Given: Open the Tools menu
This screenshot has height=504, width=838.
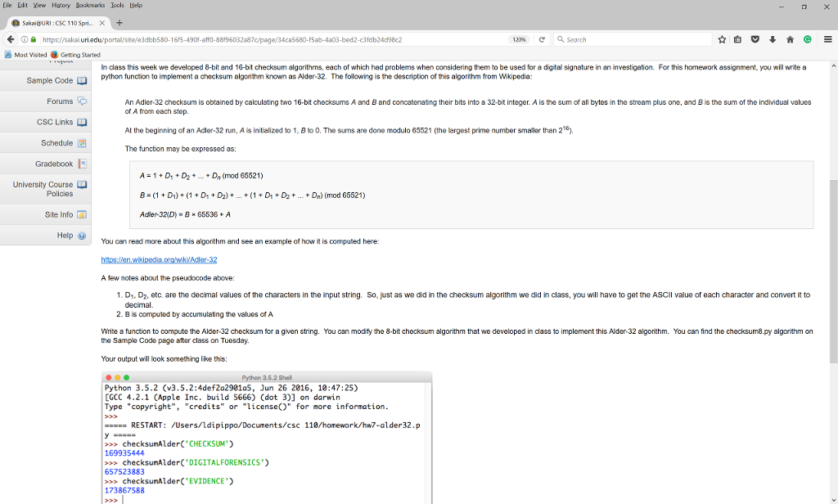Looking at the screenshot, I should tap(120, 5).
